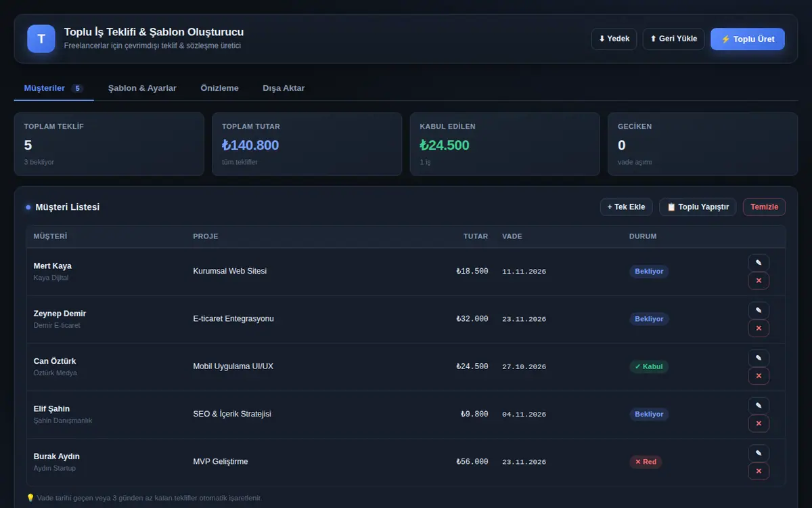Open Toplu Yapıştır bulk paste
This screenshot has width=812, height=508.
click(698, 207)
